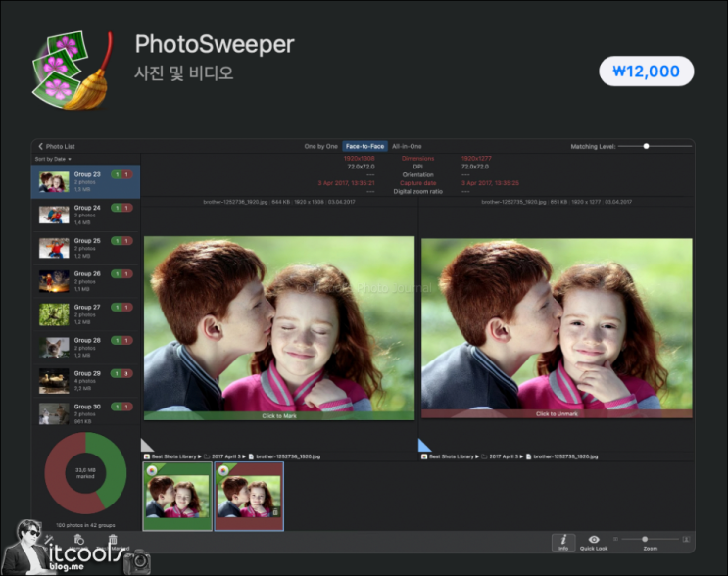728x576 pixels.
Task: Click the Click to Unmark bar
Action: coord(557,413)
